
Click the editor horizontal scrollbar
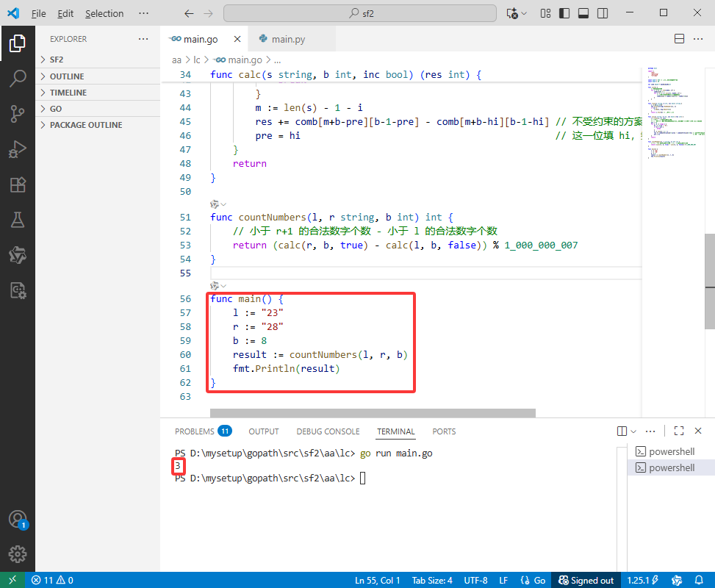[373, 413]
